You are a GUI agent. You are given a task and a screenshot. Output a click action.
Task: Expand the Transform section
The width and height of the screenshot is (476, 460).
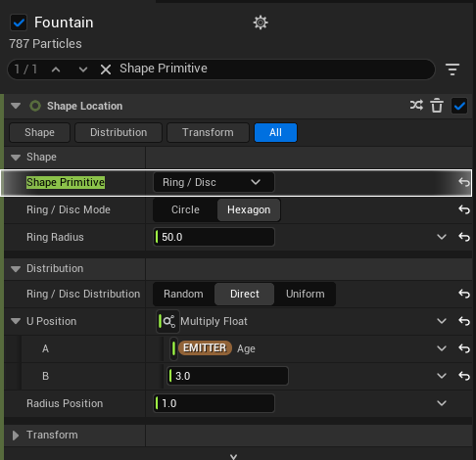[x=16, y=436]
